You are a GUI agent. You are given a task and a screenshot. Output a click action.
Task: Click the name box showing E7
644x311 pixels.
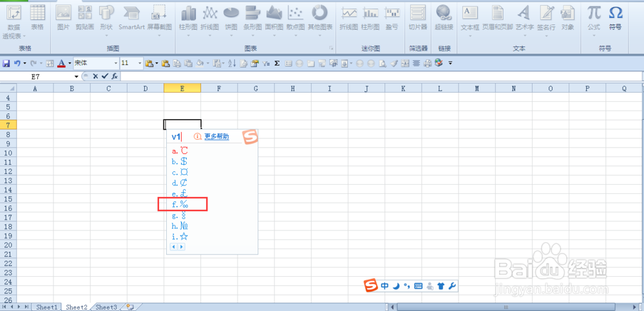click(37, 77)
